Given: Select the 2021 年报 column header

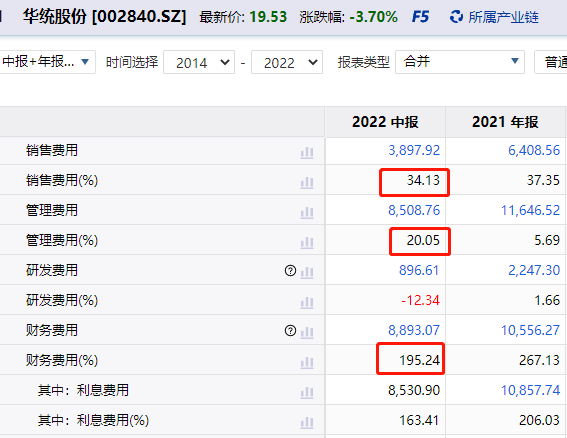Looking at the screenshot, I should 505,122.
